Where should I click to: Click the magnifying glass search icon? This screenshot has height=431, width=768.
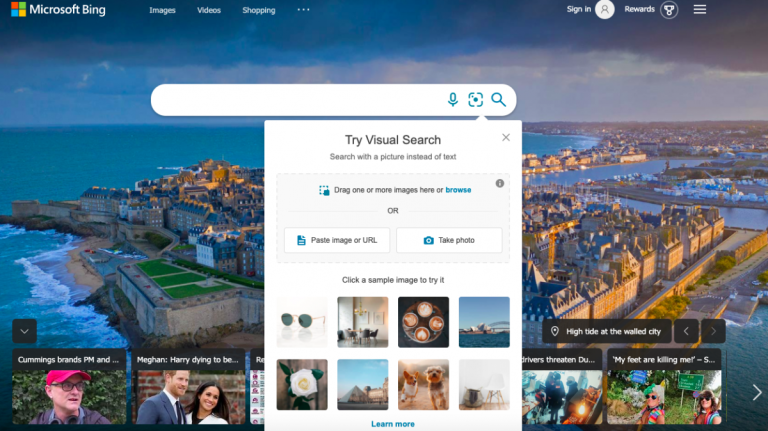(498, 99)
